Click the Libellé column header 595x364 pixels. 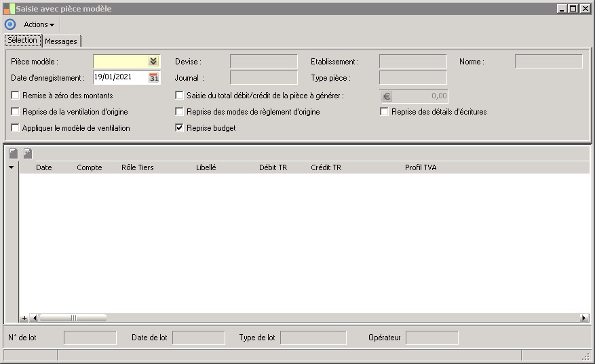tap(206, 167)
